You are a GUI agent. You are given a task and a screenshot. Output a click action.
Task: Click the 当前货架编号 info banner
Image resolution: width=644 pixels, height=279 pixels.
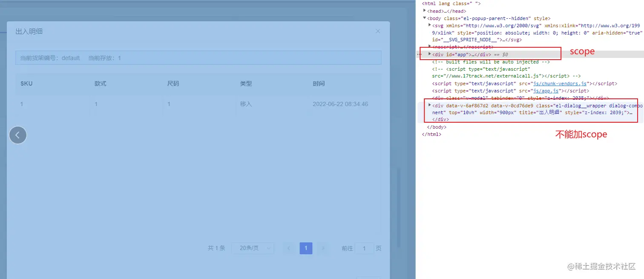tap(198, 58)
